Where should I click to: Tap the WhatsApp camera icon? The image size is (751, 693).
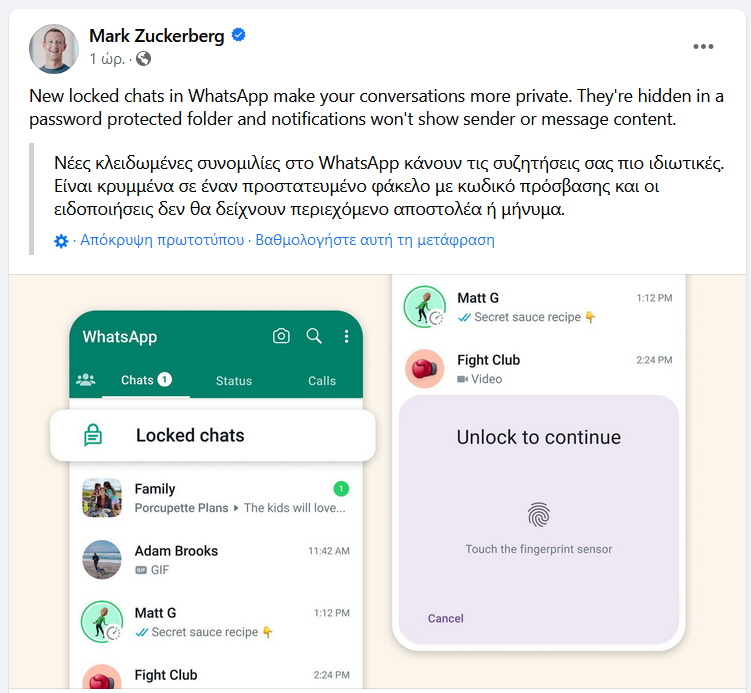[x=281, y=336]
